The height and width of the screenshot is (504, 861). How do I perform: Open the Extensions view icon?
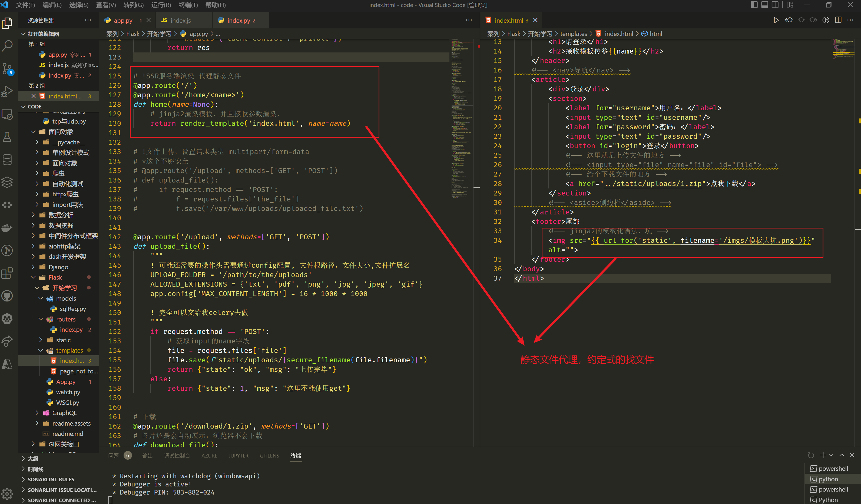point(8,273)
